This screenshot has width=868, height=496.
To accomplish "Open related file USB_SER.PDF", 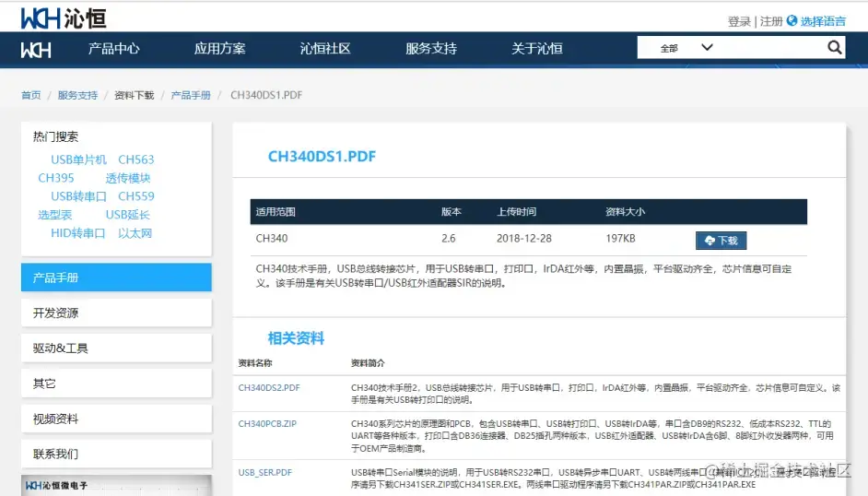I will 265,472.
